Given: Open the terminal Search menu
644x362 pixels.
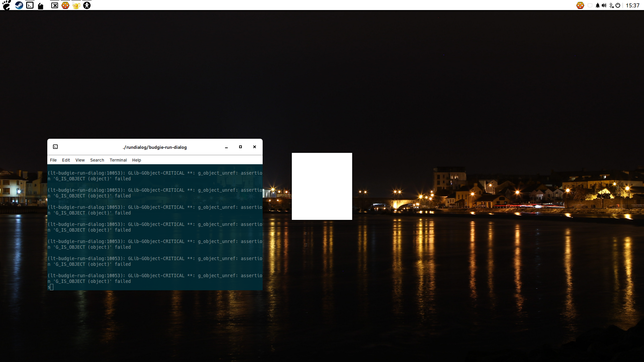Looking at the screenshot, I should [x=97, y=160].
